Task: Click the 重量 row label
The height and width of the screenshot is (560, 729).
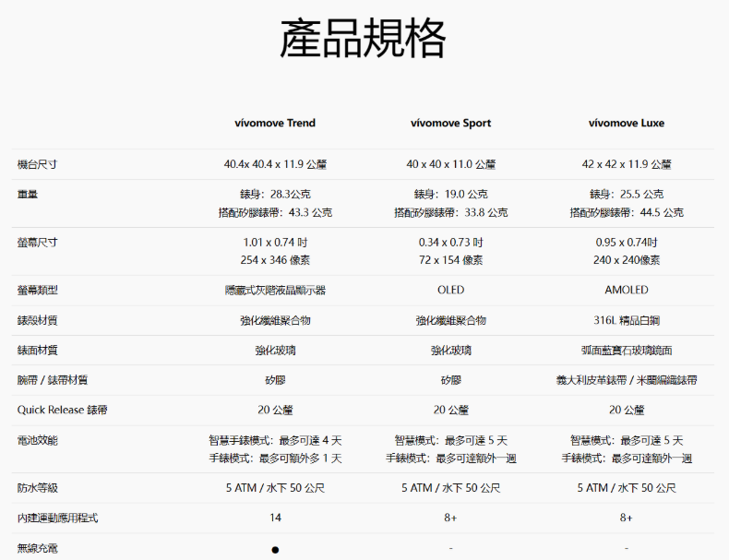Action: click(x=28, y=194)
